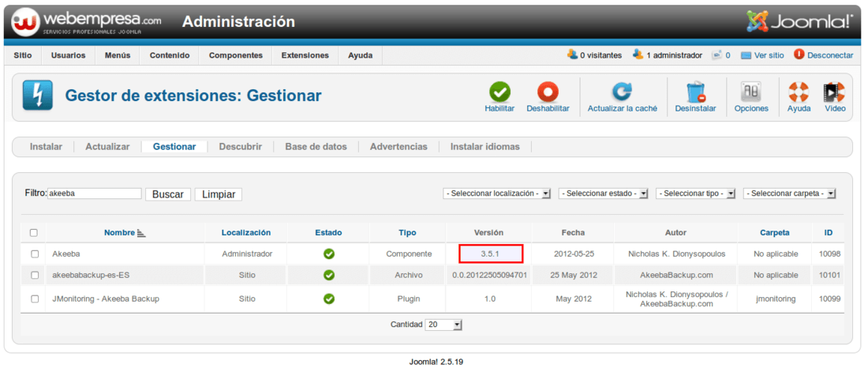Click the messages icon showing 0
Image resolution: width=868 pixels, height=372 pixels.
point(716,54)
